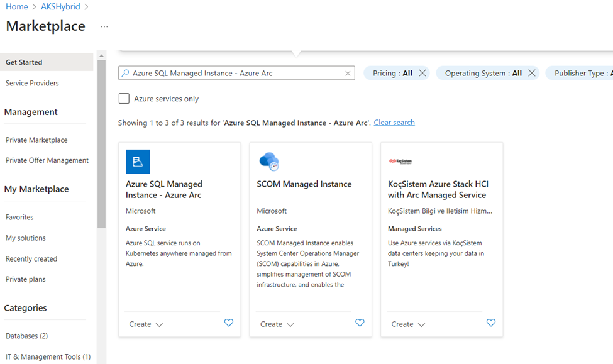This screenshot has width=613, height=364.
Task: Click the Categories section heading
Action: coord(25,307)
